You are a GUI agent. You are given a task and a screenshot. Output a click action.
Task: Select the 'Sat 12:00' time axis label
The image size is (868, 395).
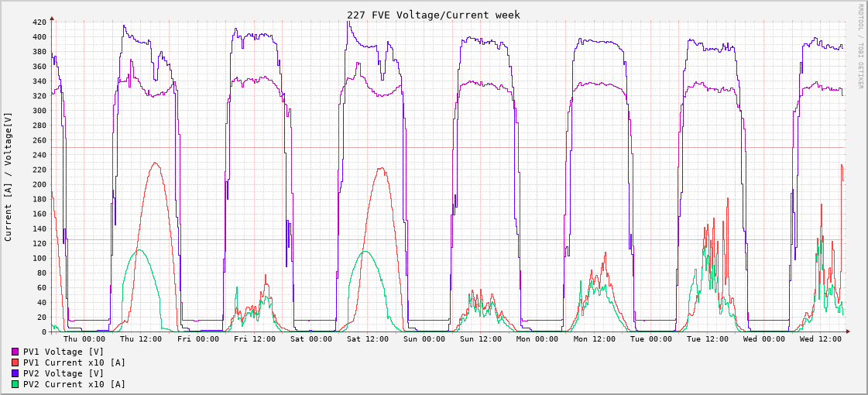click(368, 339)
